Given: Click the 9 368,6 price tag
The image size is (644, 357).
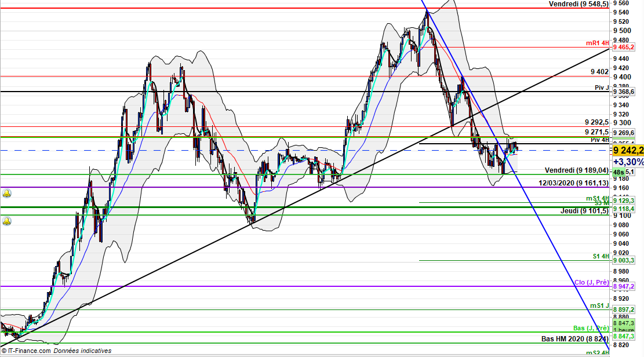Looking at the screenshot, I should click(624, 92).
